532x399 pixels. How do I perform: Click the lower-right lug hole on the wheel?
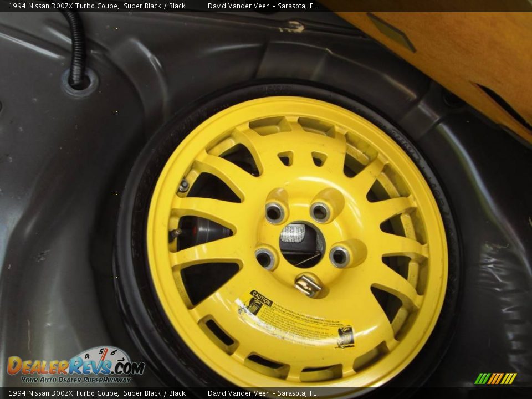(x=339, y=256)
